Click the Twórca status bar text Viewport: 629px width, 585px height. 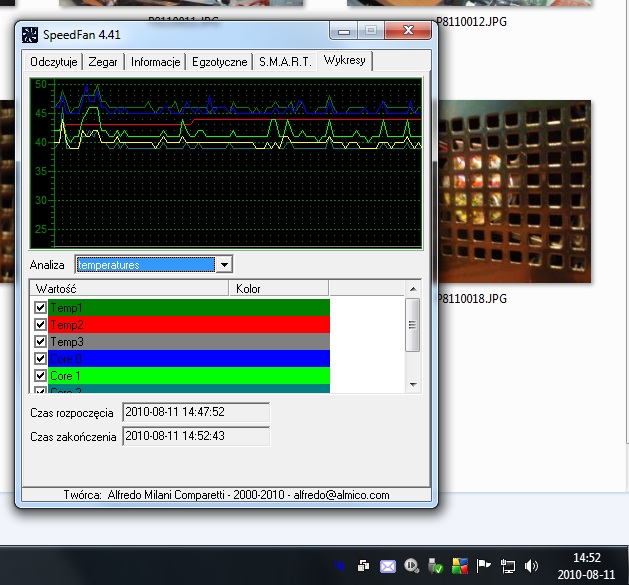pyautogui.click(x=227, y=495)
